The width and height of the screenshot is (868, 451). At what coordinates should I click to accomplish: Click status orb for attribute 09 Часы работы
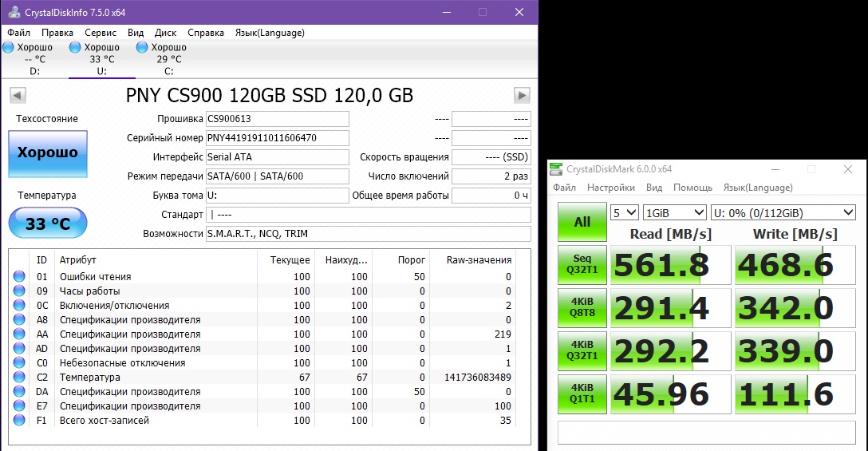19,291
